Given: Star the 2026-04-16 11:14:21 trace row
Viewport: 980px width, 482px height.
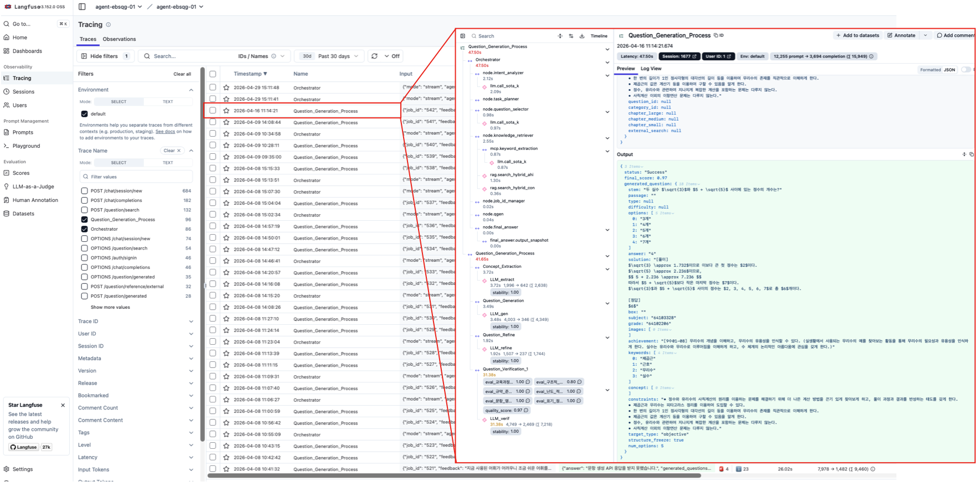Looking at the screenshot, I should point(226,111).
